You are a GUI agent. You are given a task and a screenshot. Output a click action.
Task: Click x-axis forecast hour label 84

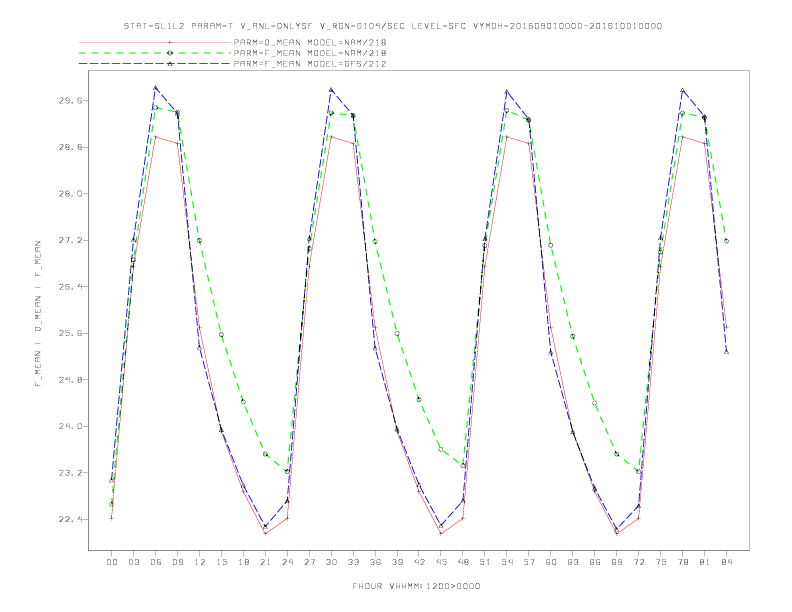tap(726, 562)
